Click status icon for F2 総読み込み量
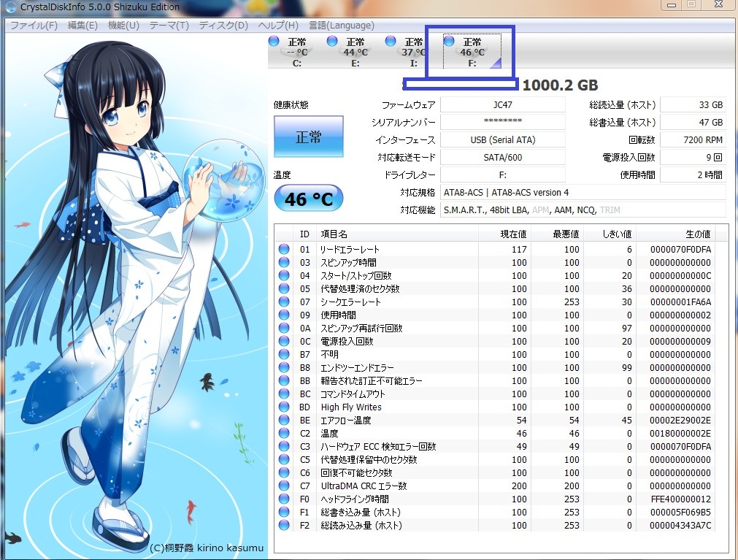 coord(284,525)
